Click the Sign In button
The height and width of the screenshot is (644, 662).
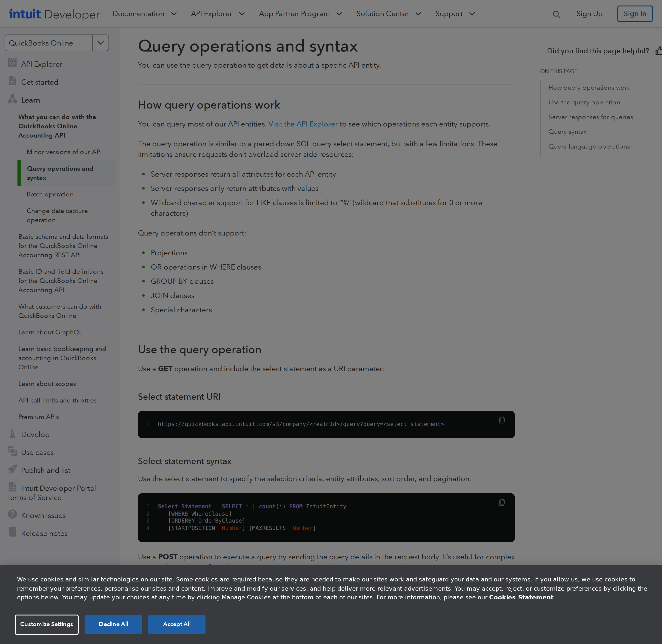pos(635,14)
